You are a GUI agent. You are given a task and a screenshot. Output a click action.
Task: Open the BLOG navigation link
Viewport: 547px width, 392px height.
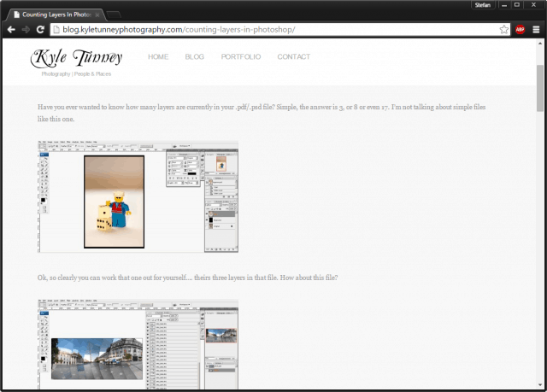[194, 57]
